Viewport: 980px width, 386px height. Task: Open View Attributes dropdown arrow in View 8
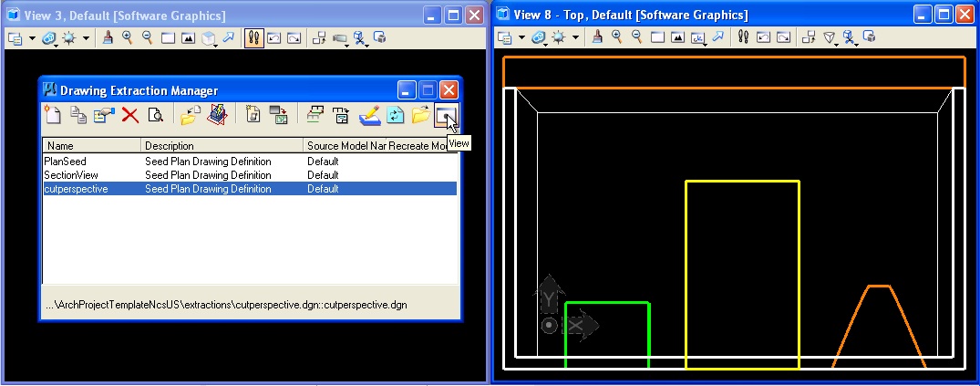coord(521,38)
